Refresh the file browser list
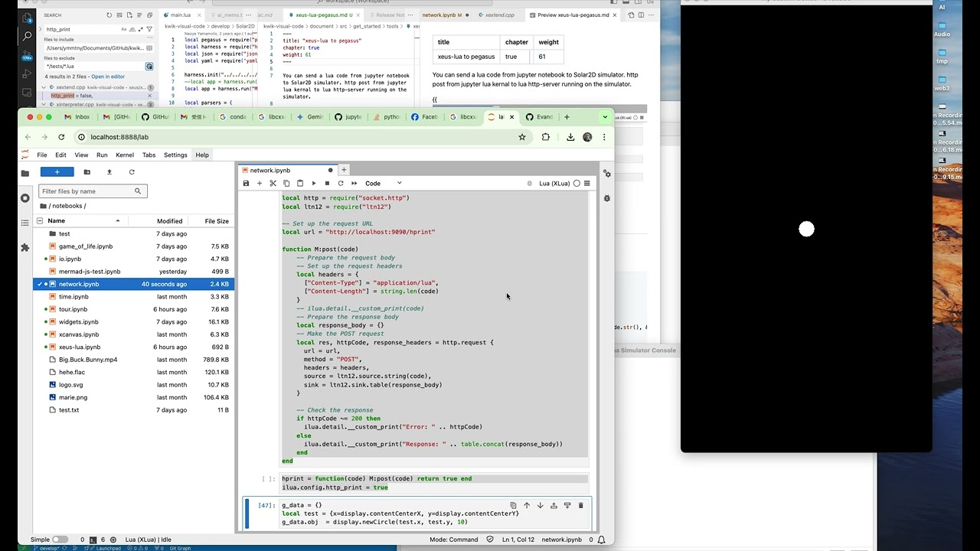Image resolution: width=980 pixels, height=551 pixels. tap(132, 172)
